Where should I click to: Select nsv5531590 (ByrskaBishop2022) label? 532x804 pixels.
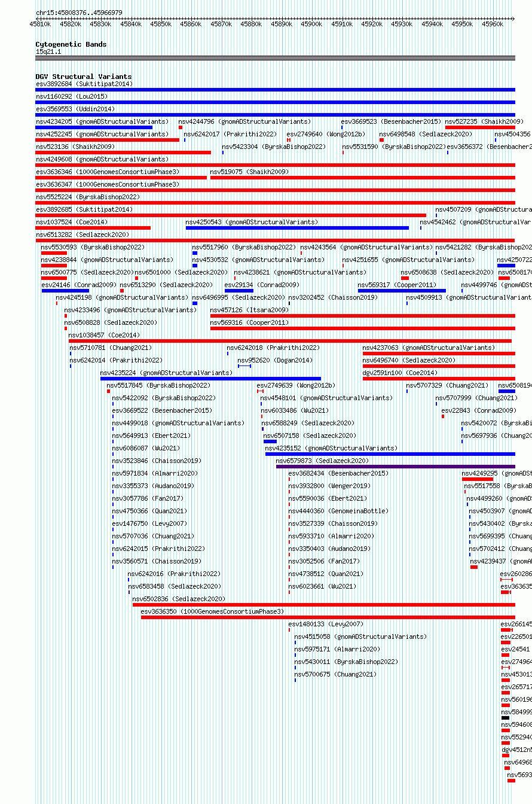pyautogui.click(x=395, y=147)
